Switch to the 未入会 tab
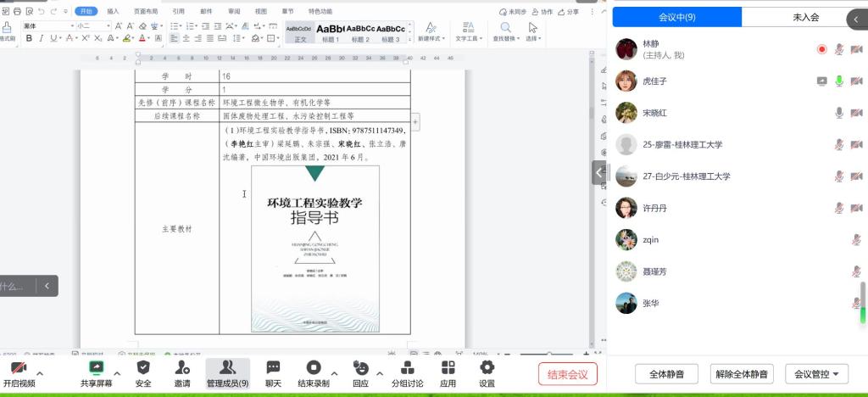 point(804,17)
